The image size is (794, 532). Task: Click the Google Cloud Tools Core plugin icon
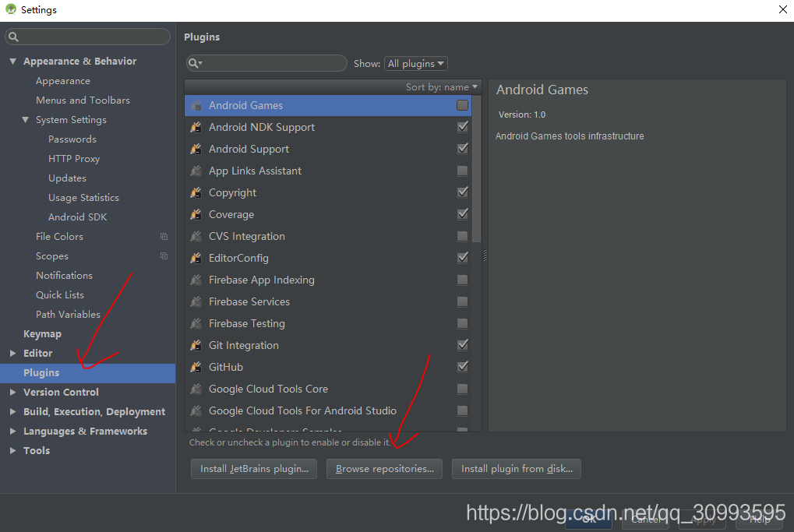click(196, 389)
